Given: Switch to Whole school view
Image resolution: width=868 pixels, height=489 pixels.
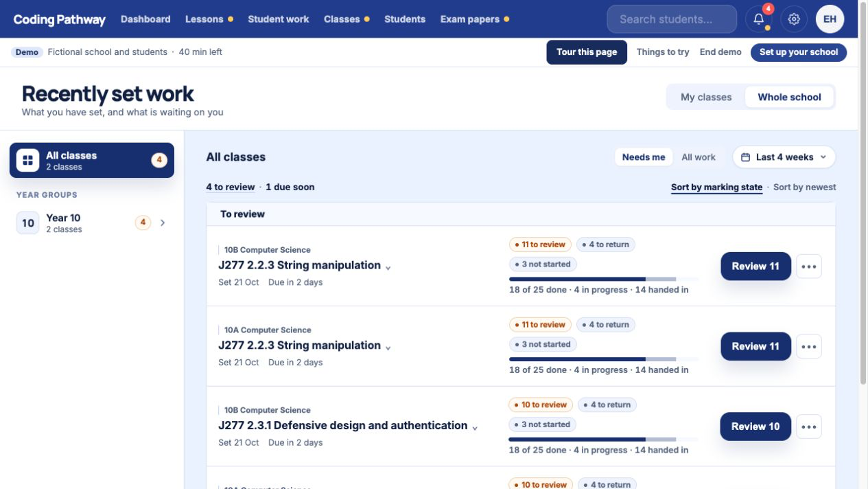Looking at the screenshot, I should point(789,97).
